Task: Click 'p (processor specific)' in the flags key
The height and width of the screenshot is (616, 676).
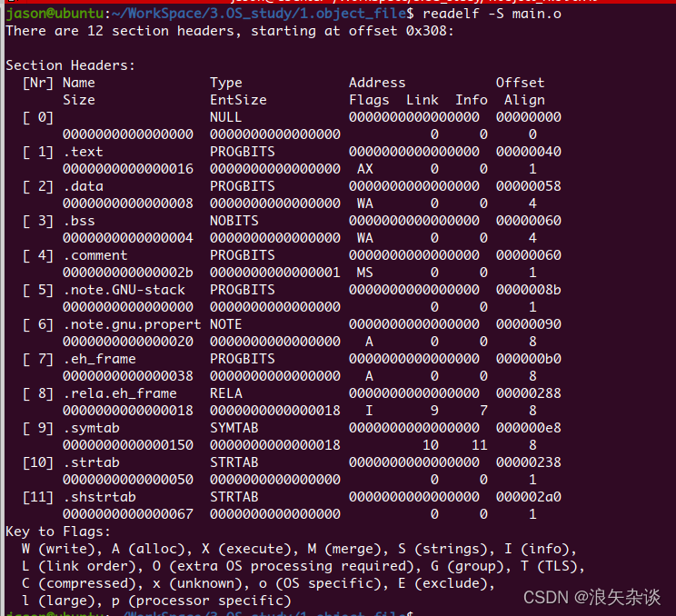Action: (202, 601)
